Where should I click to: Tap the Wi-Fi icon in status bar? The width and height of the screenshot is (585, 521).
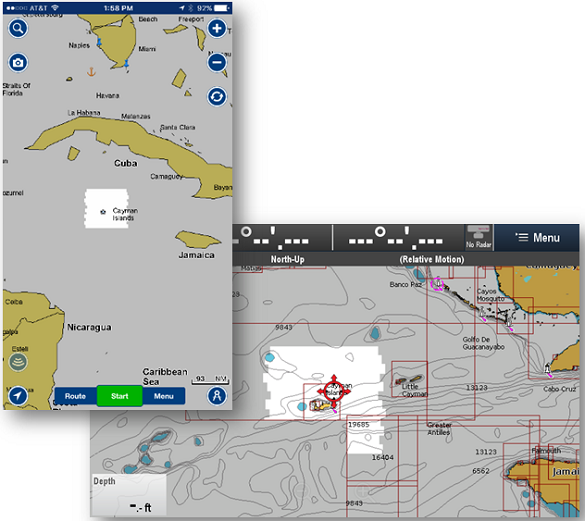55,8
